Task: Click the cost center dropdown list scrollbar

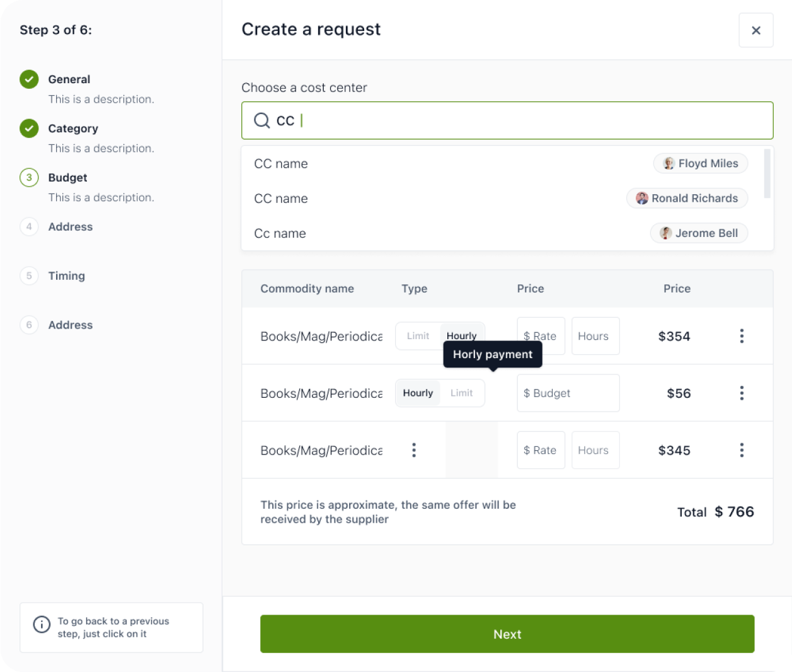Action: (767, 174)
